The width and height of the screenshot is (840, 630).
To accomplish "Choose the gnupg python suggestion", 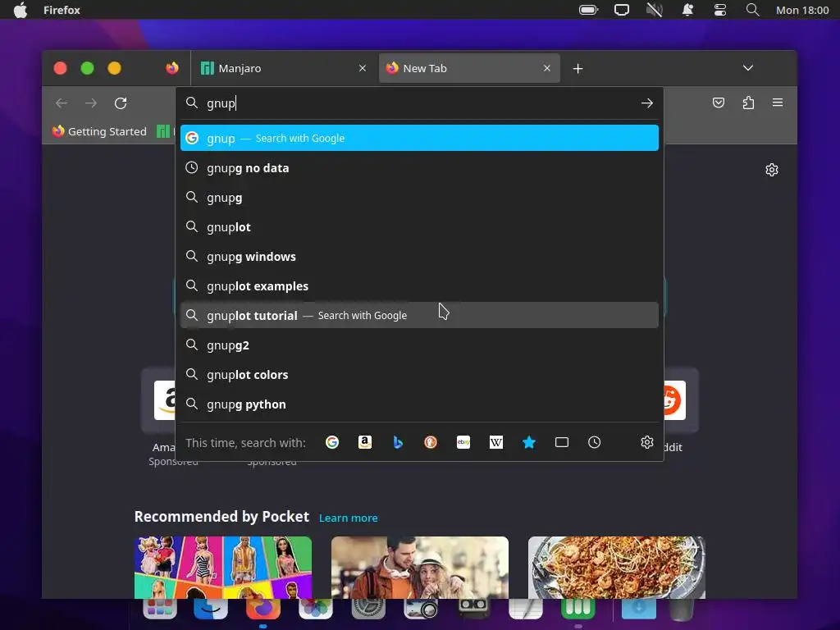I will pyautogui.click(x=419, y=404).
